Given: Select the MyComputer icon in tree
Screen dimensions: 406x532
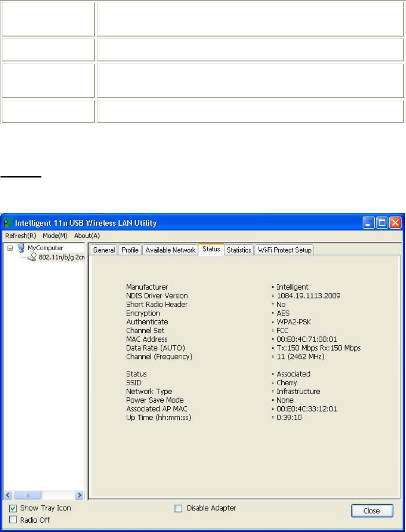Looking at the screenshot, I should point(21,248).
